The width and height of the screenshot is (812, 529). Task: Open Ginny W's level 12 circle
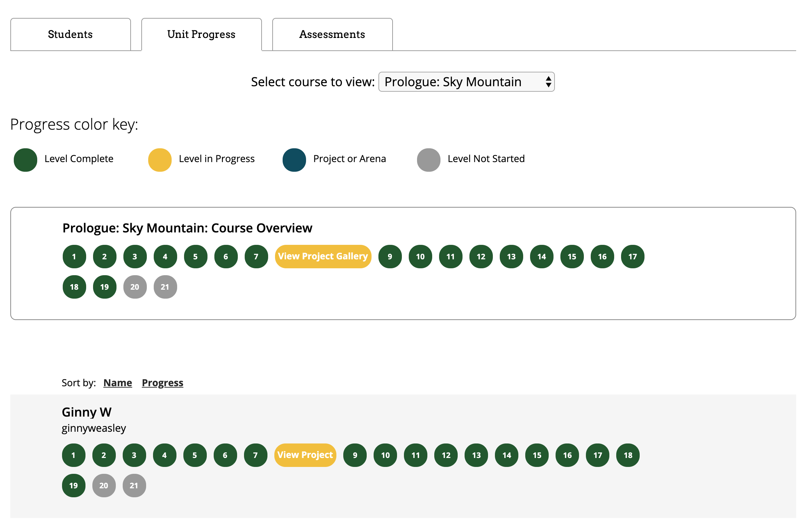click(x=446, y=455)
